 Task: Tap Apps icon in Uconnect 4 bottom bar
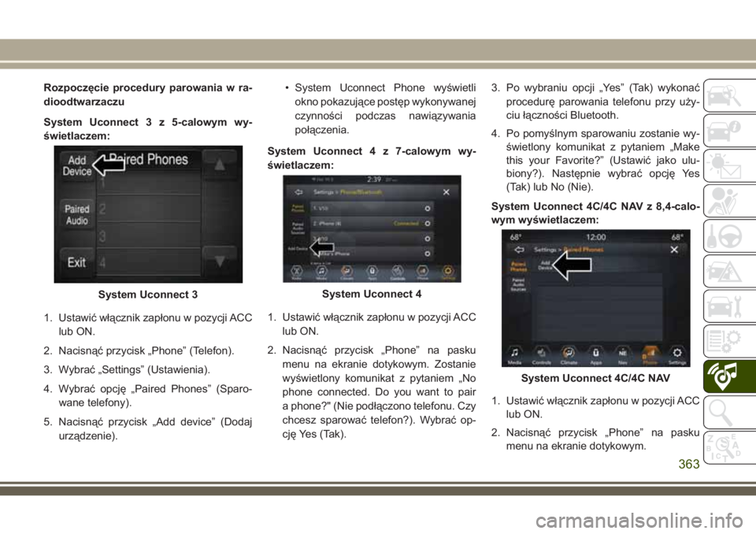372,273
